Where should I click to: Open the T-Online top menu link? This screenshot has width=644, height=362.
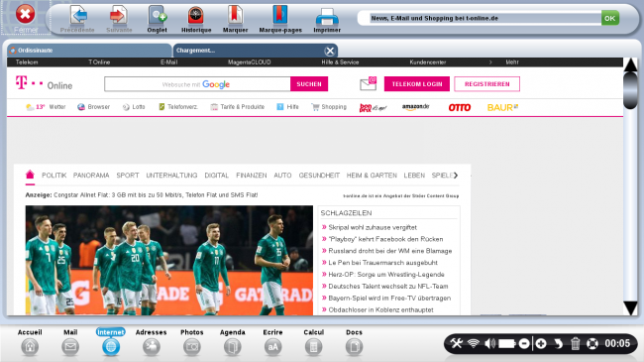[99, 62]
